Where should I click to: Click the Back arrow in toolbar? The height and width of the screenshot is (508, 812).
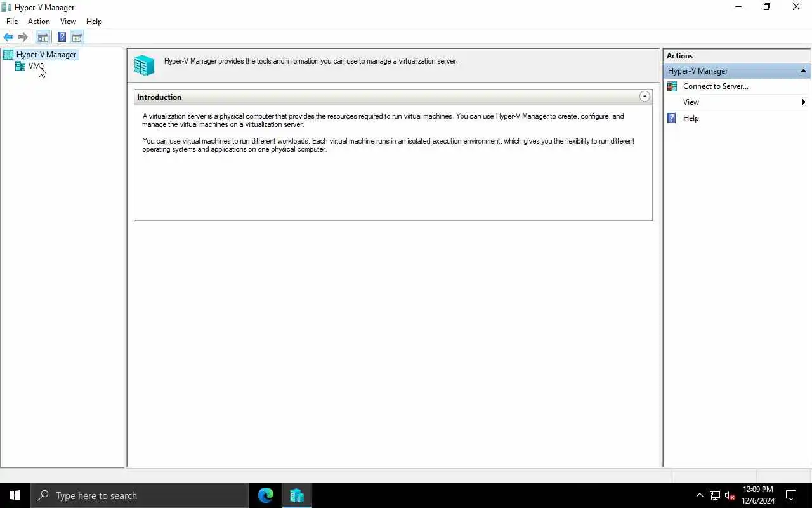(x=8, y=37)
